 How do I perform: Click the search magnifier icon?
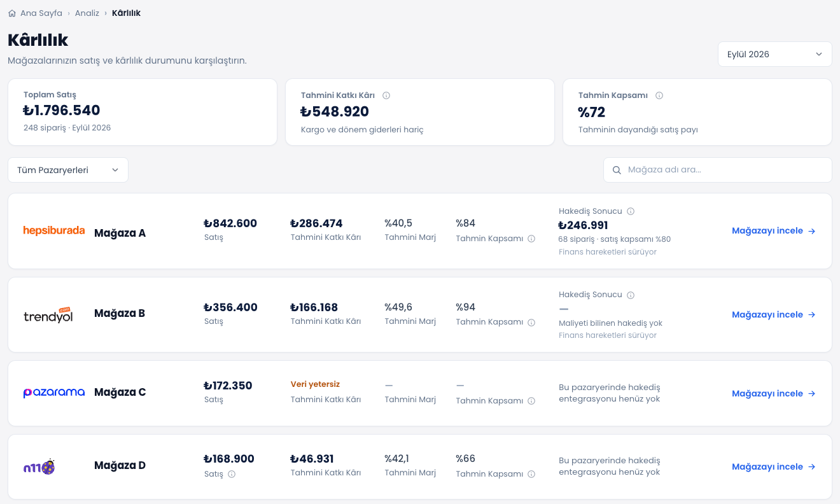[617, 170]
